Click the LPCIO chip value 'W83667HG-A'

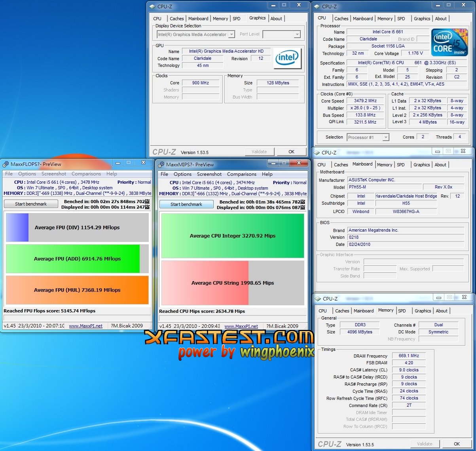pos(406,211)
